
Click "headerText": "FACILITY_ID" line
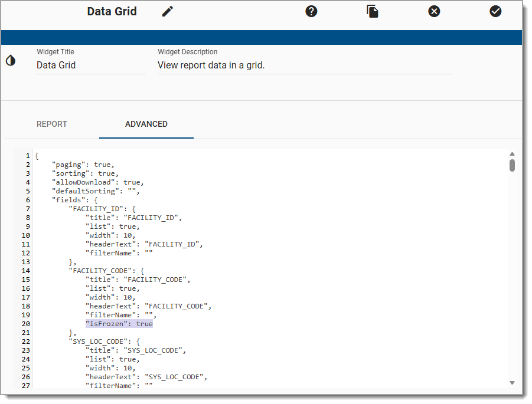(144, 244)
